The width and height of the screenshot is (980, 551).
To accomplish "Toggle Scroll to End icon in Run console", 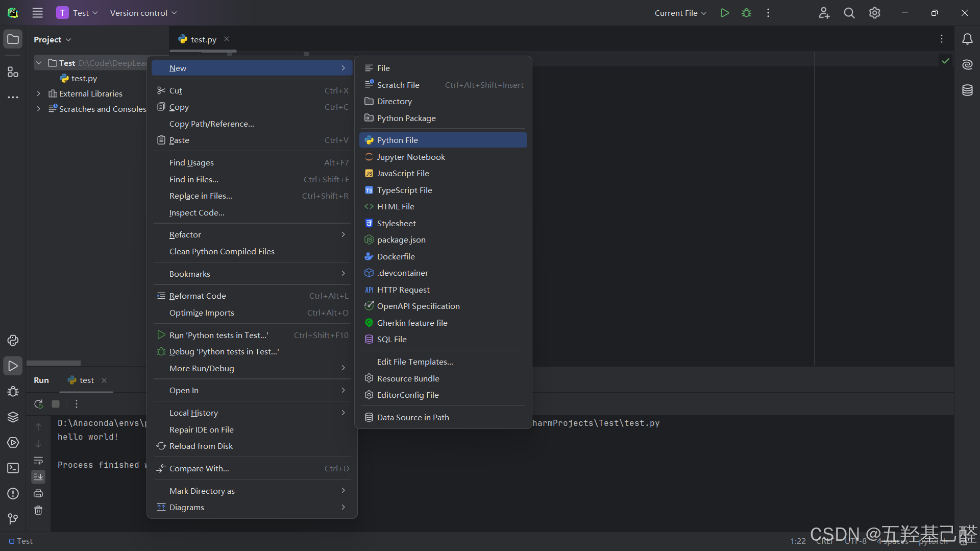I will [38, 477].
